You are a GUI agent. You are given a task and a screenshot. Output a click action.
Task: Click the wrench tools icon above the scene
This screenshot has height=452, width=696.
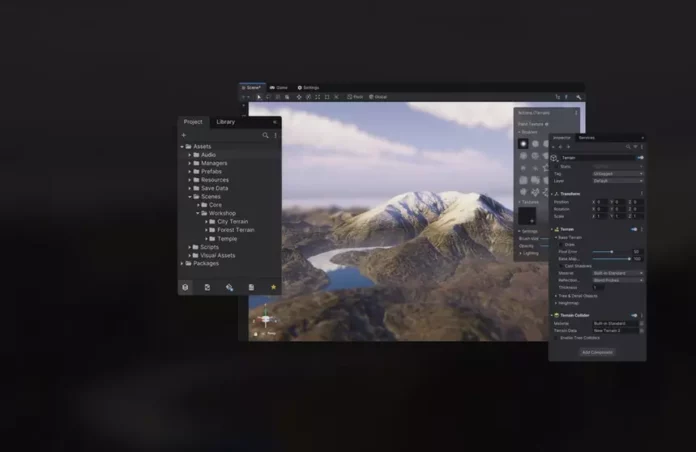tap(579, 97)
